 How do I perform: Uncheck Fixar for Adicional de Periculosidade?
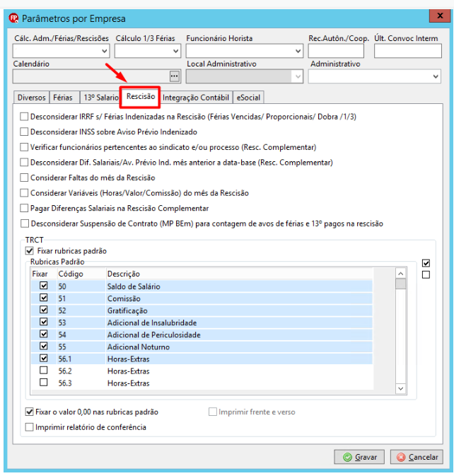[x=44, y=334]
